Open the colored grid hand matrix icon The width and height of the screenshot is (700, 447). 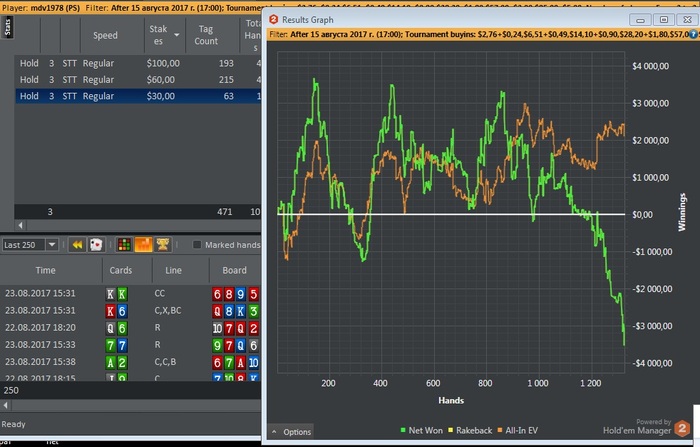point(124,245)
